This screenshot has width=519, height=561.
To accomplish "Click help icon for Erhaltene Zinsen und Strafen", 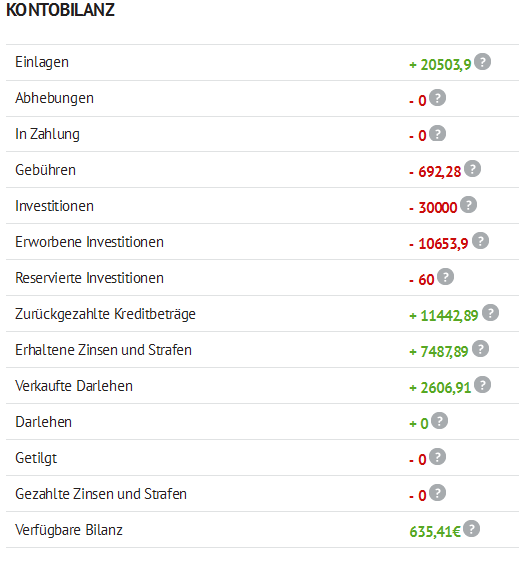I will (x=480, y=349).
